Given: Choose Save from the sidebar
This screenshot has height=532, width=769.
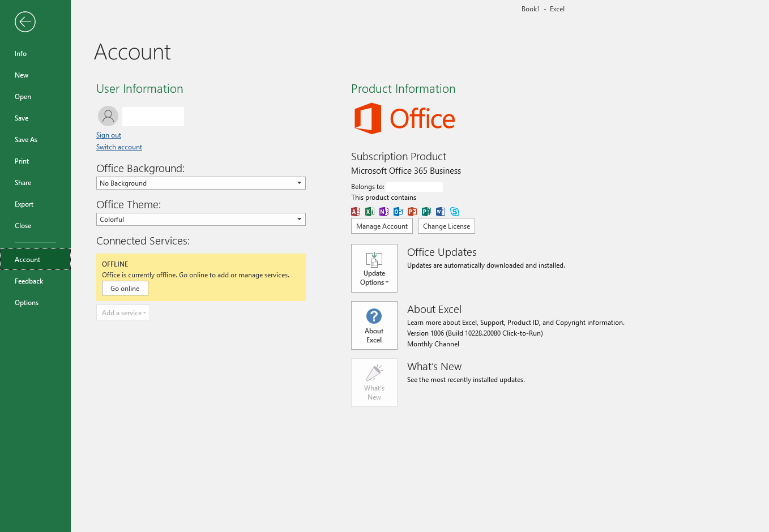Looking at the screenshot, I should click(x=35, y=118).
